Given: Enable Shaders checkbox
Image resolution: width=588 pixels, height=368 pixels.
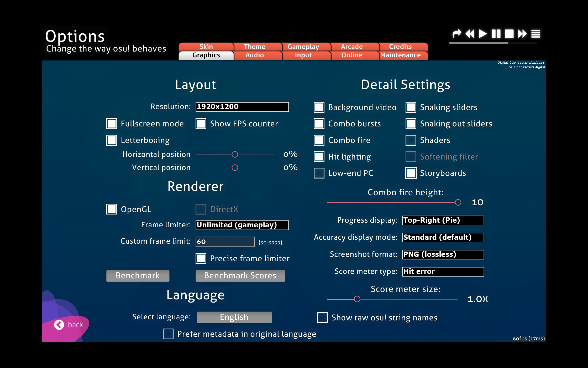Looking at the screenshot, I should point(411,140).
